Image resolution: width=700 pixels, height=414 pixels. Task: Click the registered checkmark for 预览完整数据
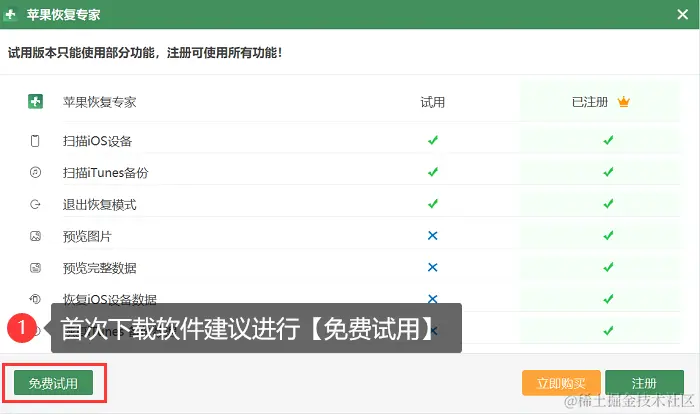click(x=608, y=267)
